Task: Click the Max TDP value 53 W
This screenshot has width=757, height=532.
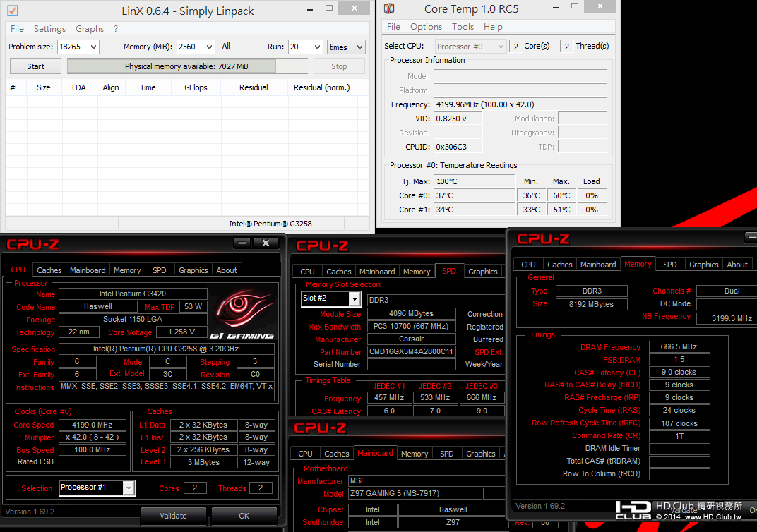Action: 193,306
